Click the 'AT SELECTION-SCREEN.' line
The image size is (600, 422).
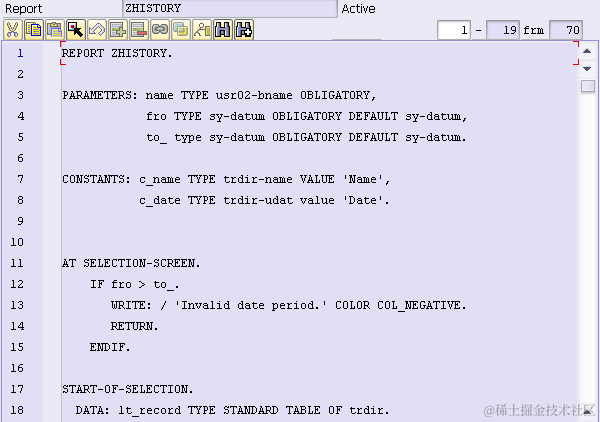coord(131,263)
